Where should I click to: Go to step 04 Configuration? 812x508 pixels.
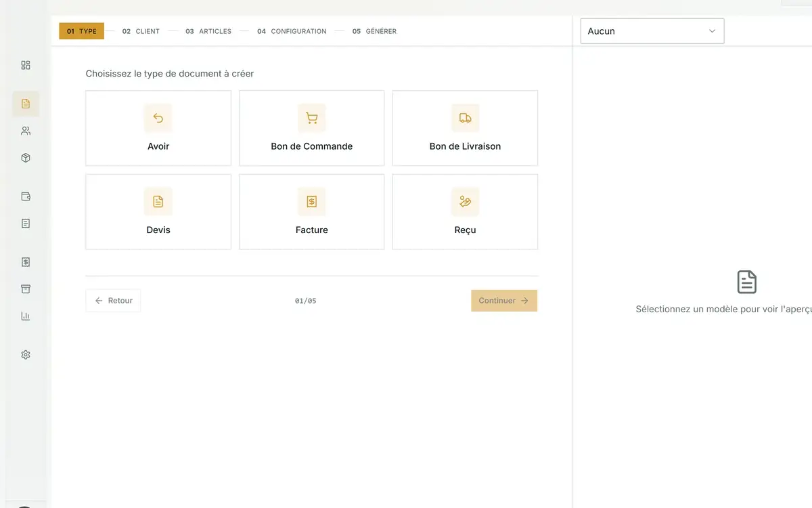[x=292, y=31]
